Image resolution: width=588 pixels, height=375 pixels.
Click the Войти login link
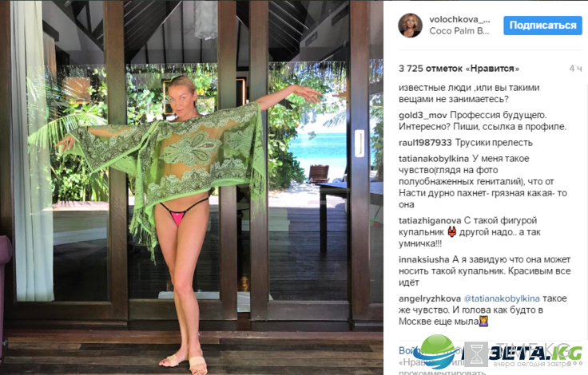tap(409, 350)
